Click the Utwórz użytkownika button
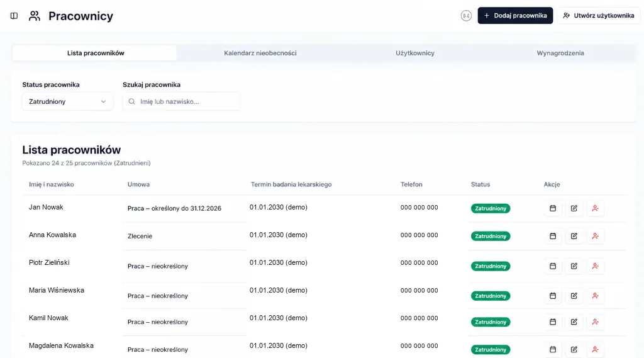This screenshot has width=644, height=358. point(599,16)
